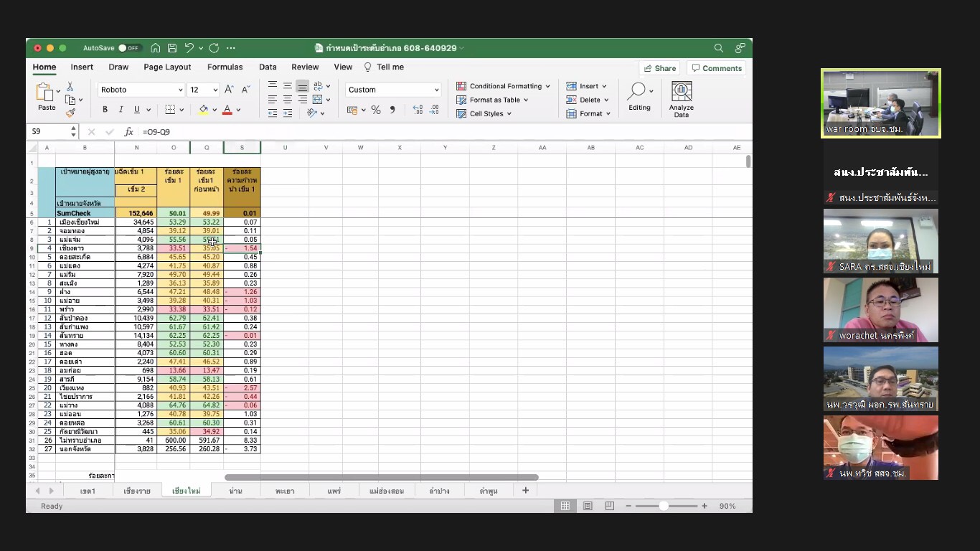980x551 pixels.
Task: Open the coauthoring people icon in title bar
Action: pos(740,48)
